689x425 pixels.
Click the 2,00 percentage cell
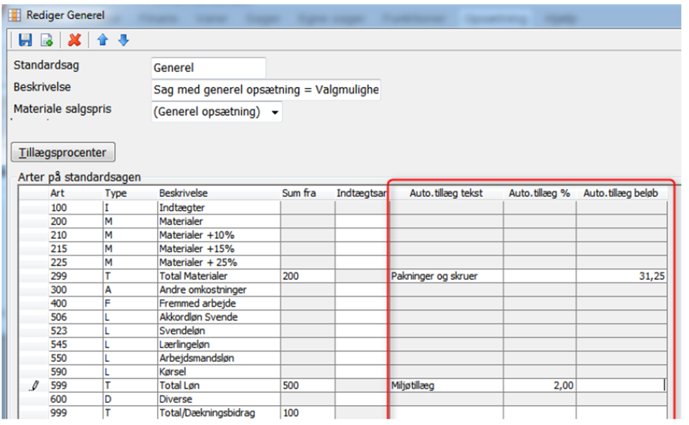(x=539, y=384)
